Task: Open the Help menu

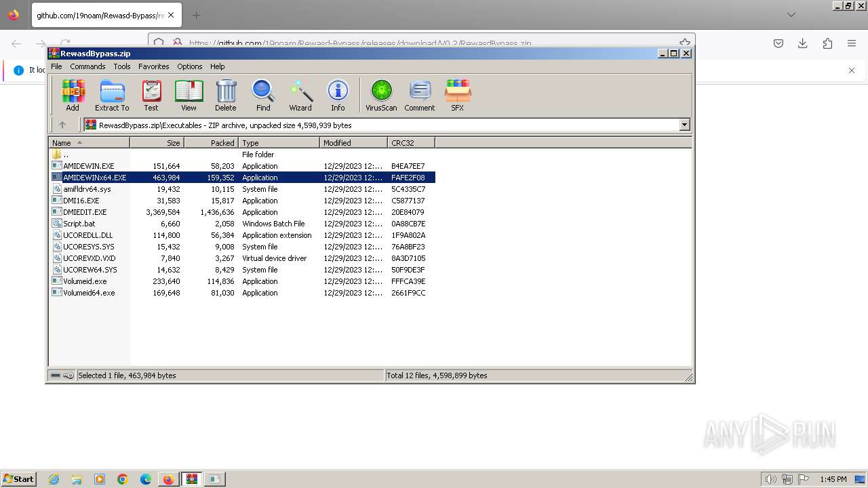Action: [x=217, y=66]
